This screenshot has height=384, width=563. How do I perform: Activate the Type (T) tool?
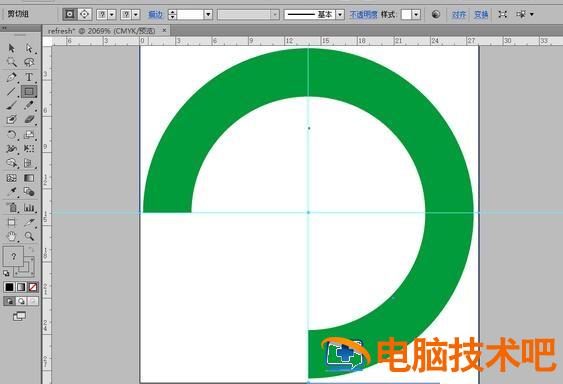pyautogui.click(x=29, y=77)
